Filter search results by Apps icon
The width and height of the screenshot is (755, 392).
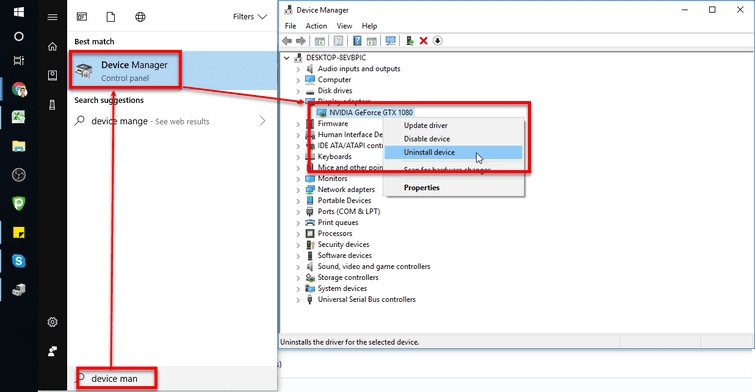click(x=82, y=17)
